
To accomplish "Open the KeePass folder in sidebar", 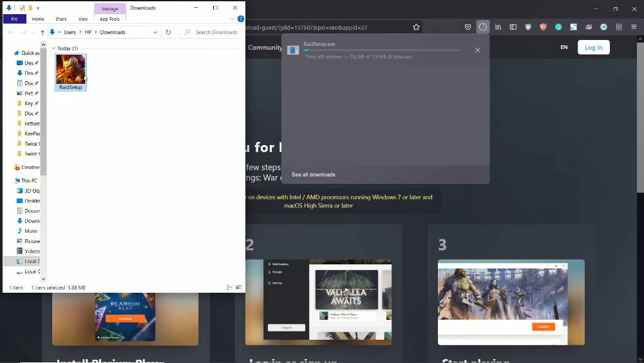I will tap(28, 133).
